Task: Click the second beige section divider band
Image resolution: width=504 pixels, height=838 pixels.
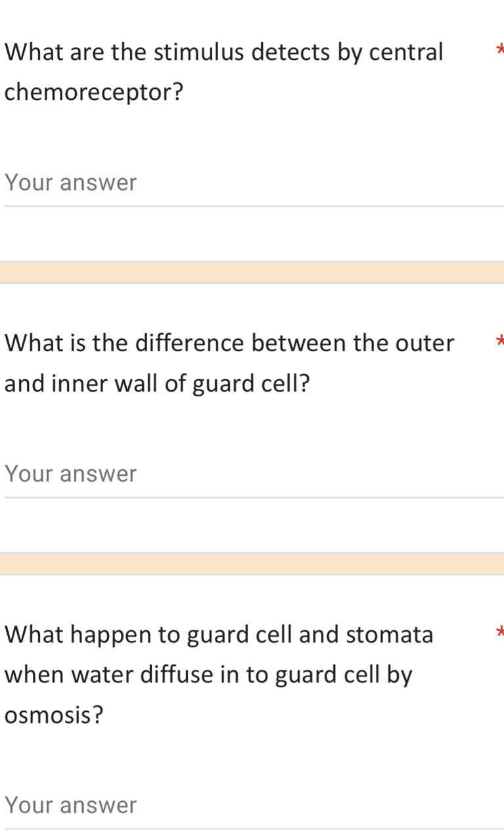Action: (x=252, y=563)
